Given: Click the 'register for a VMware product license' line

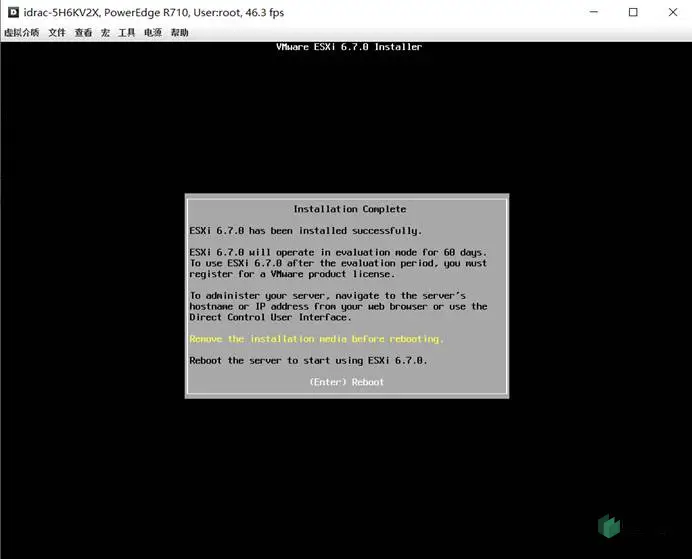Looking at the screenshot, I should [x=292, y=274].
